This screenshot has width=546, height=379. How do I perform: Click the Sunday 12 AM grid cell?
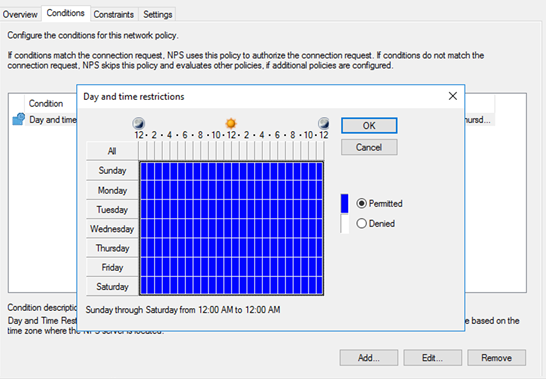tap(143, 171)
